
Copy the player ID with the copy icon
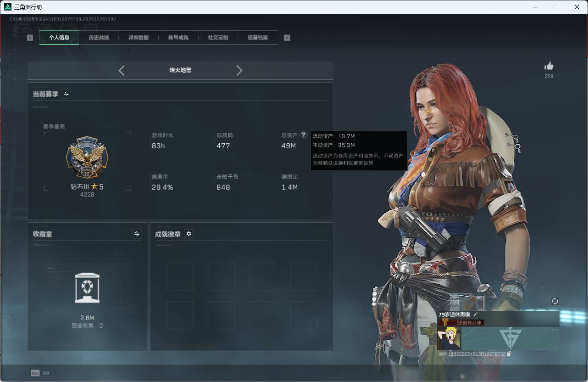point(509,354)
